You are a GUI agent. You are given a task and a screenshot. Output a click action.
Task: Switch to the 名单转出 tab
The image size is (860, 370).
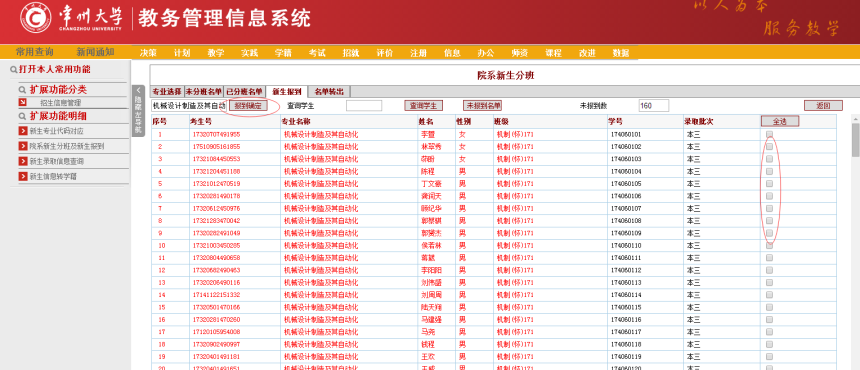coord(329,92)
